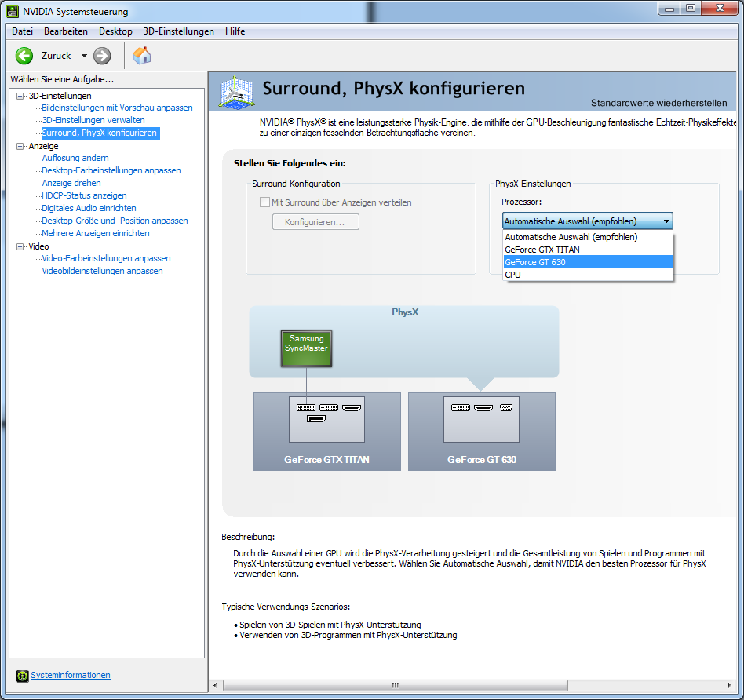This screenshot has width=744, height=700.
Task: Click the horizontal scrollbar thumb
Action: click(x=396, y=685)
